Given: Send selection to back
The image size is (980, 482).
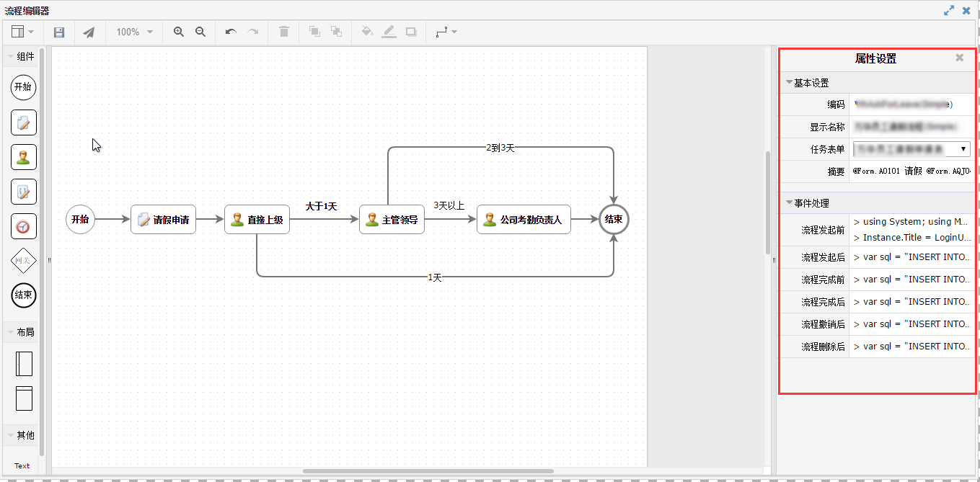Looking at the screenshot, I should [x=336, y=32].
